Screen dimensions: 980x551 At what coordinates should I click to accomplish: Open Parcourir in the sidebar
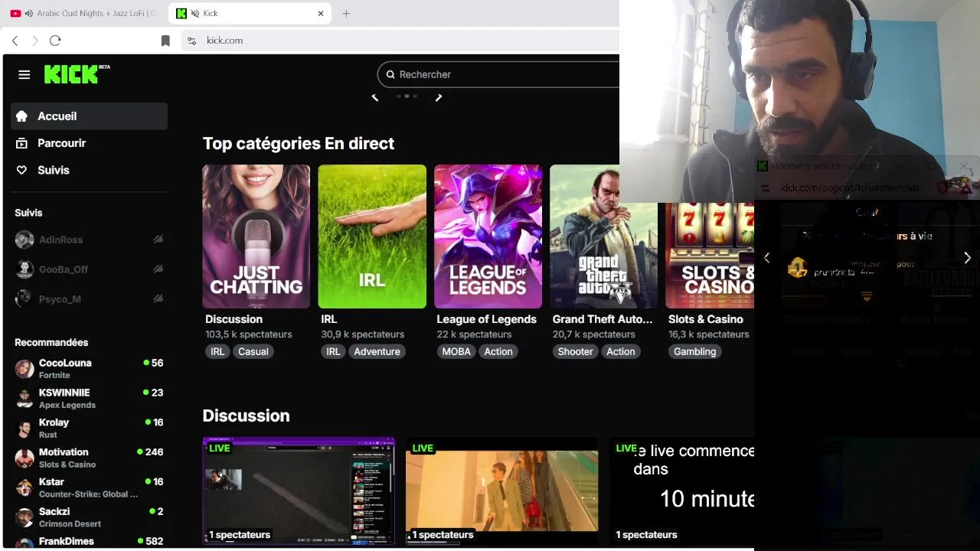click(x=89, y=143)
